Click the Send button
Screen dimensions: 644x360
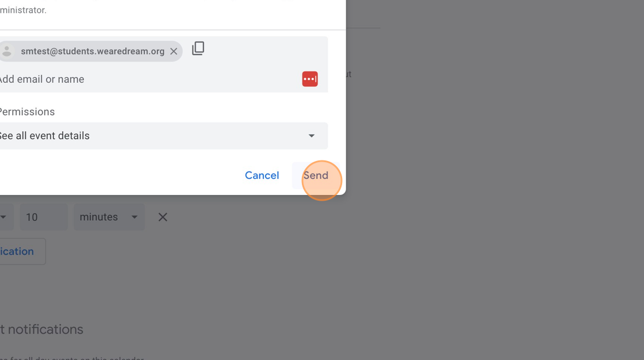(x=316, y=175)
